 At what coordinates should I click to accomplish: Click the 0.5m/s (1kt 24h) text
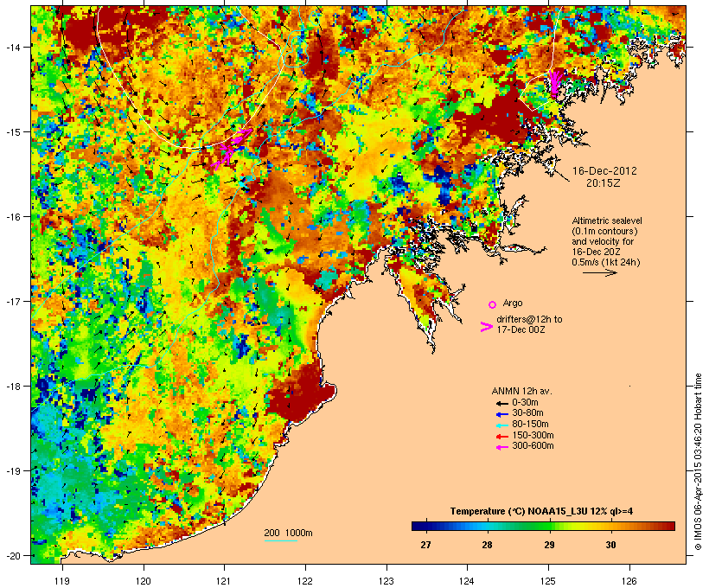pyautogui.click(x=606, y=262)
